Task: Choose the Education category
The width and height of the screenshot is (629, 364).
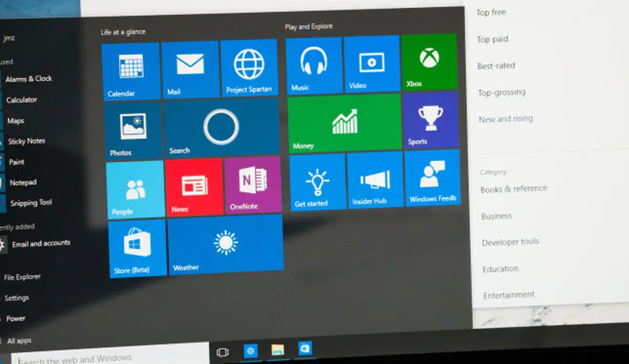Action: click(501, 269)
